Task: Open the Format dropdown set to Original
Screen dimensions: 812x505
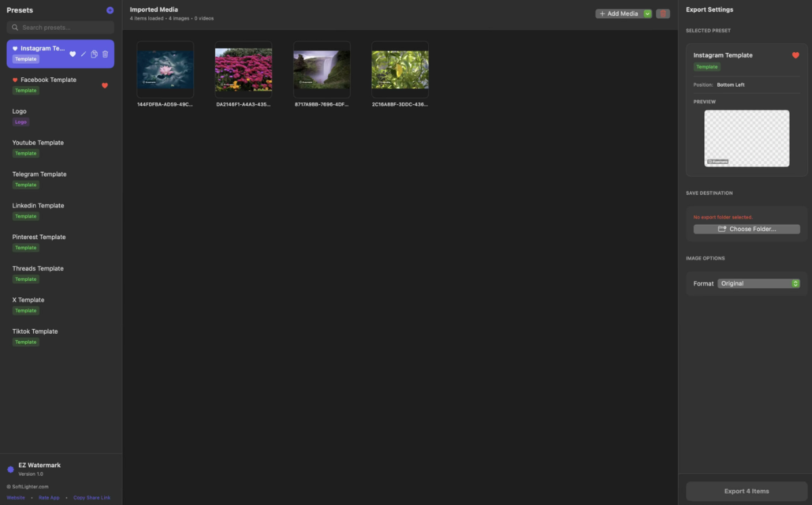Action: coord(759,284)
